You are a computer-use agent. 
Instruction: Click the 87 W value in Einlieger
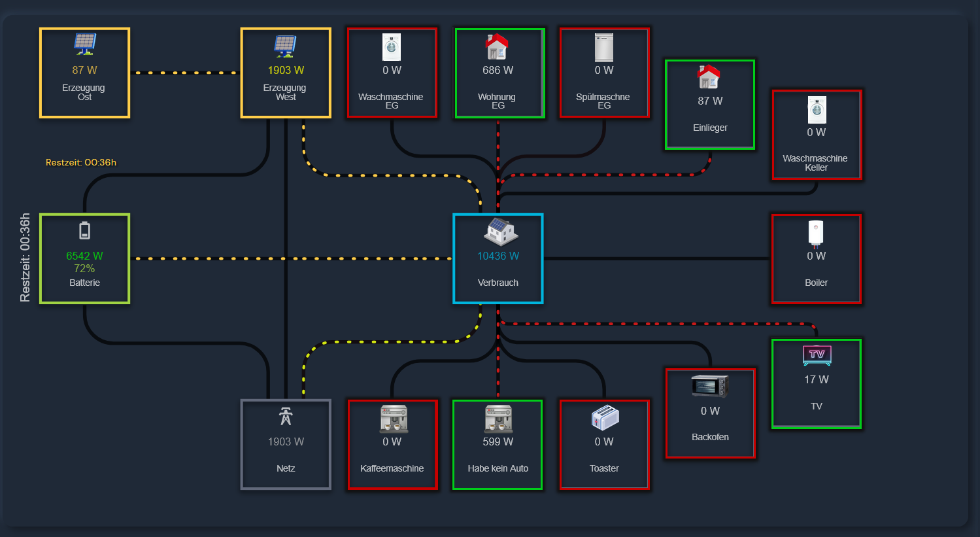(710, 101)
